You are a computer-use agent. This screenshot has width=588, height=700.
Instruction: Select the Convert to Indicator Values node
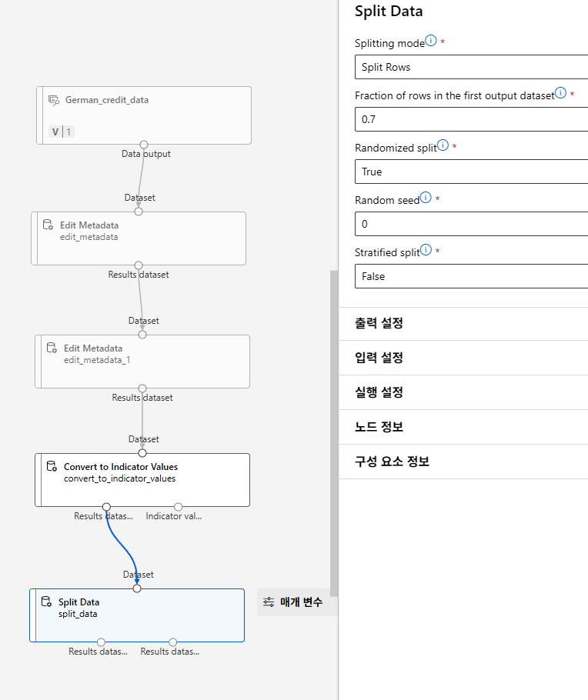click(142, 480)
